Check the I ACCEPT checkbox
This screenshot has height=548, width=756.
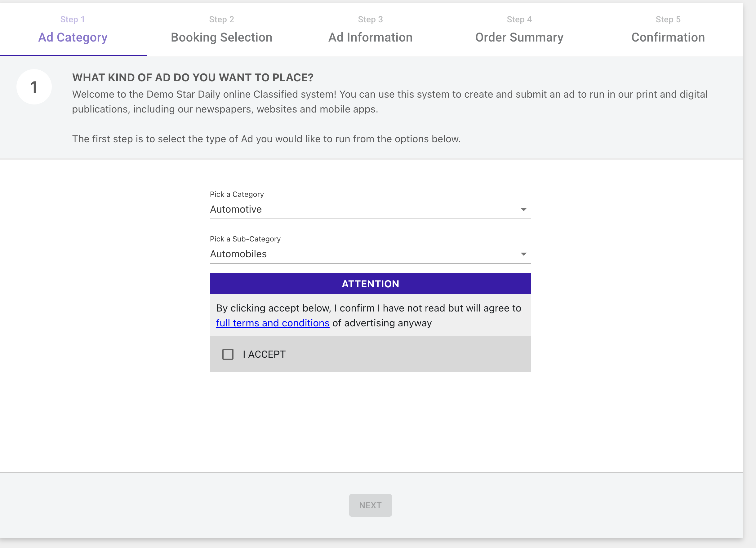click(228, 354)
